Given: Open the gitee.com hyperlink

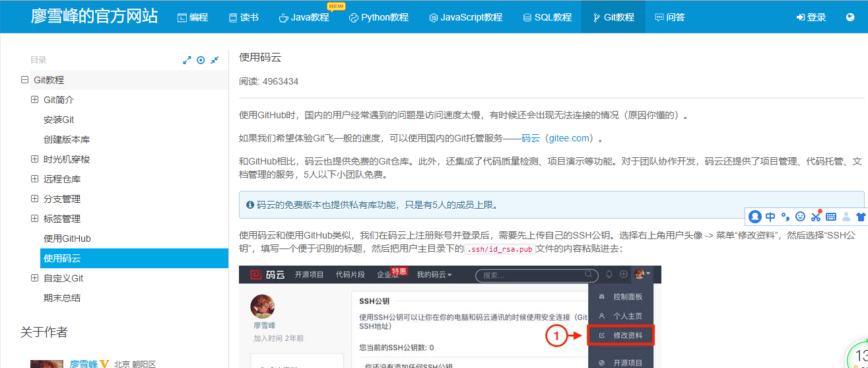Looking at the screenshot, I should coord(568,139).
